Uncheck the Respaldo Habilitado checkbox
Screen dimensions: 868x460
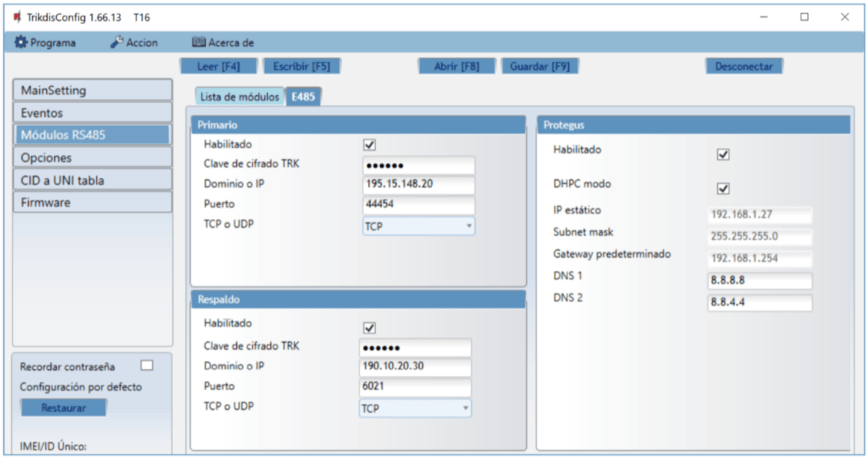coord(370,328)
